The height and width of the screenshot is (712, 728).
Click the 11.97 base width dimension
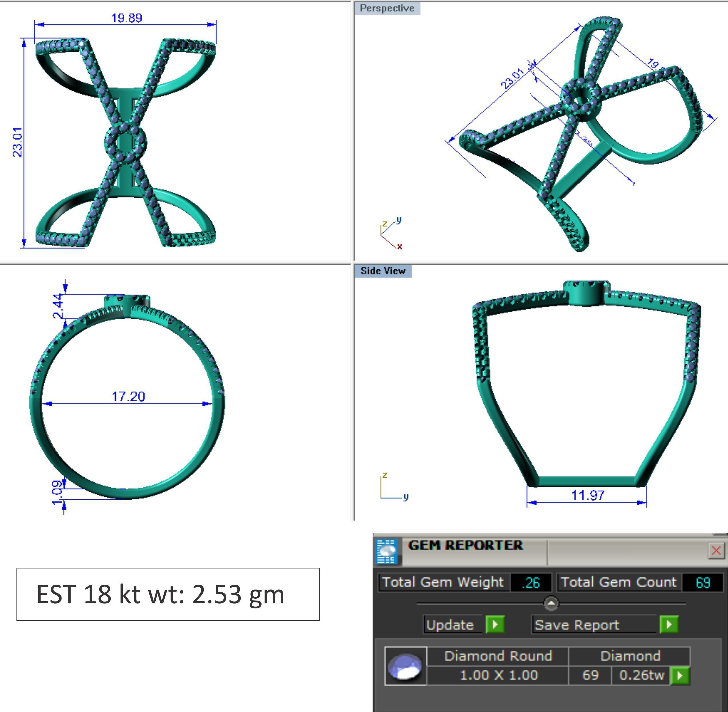click(588, 495)
